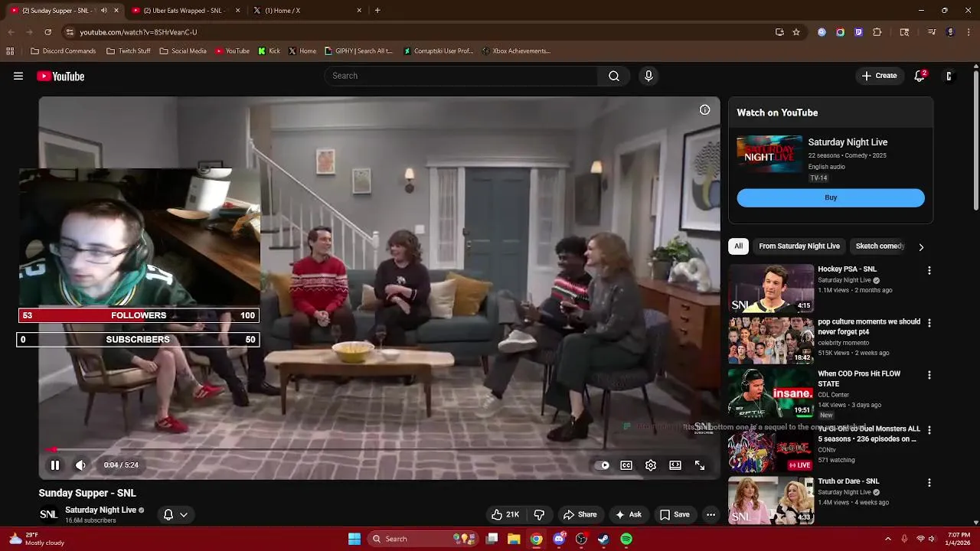The width and height of the screenshot is (980, 551).
Task: Open more actions below video
Action: click(x=710, y=514)
